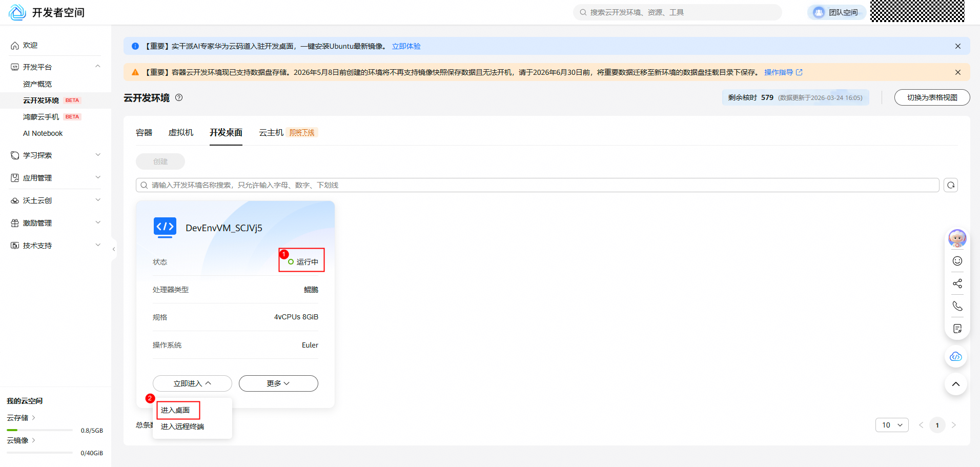Image resolution: width=980 pixels, height=467 pixels.
Task: Expand the 激励管理 section chevron
Action: [98, 222]
